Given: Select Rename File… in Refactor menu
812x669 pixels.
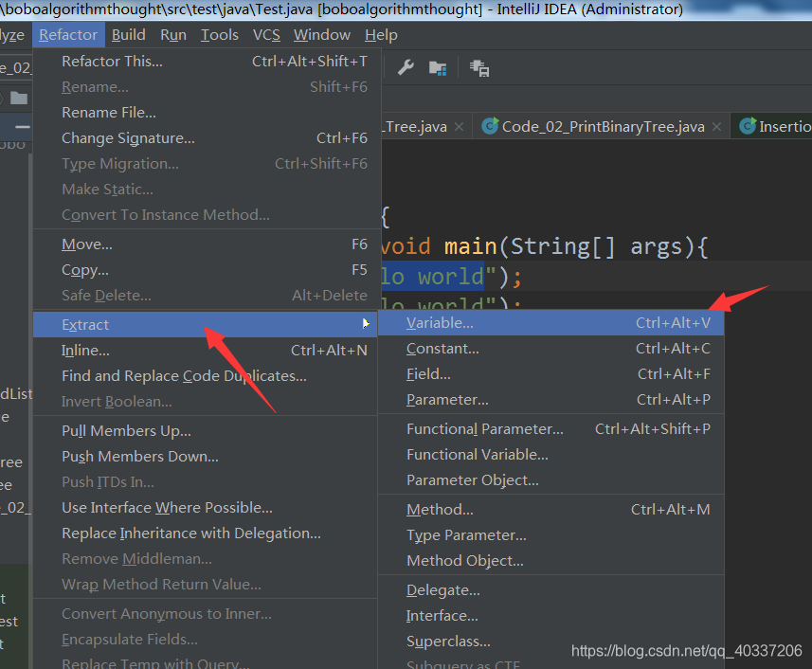Looking at the screenshot, I should click(207, 113).
